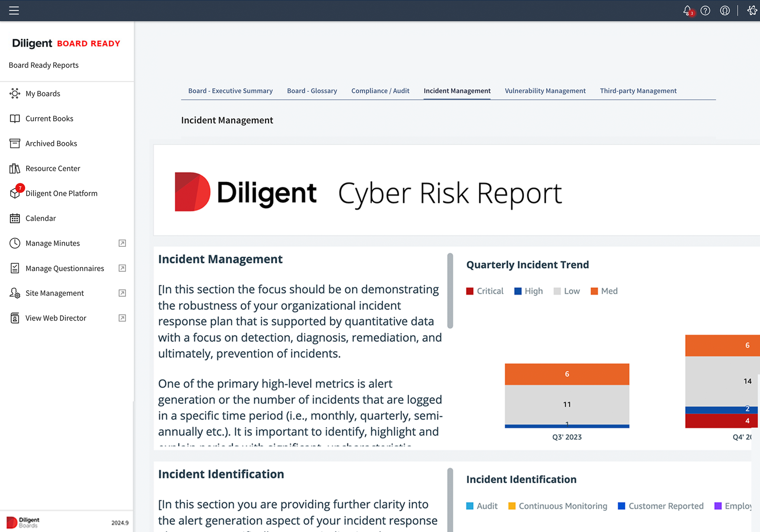760x532 pixels.
Task: Toggle Audit series in Incident Identification legend
Action: click(x=482, y=506)
